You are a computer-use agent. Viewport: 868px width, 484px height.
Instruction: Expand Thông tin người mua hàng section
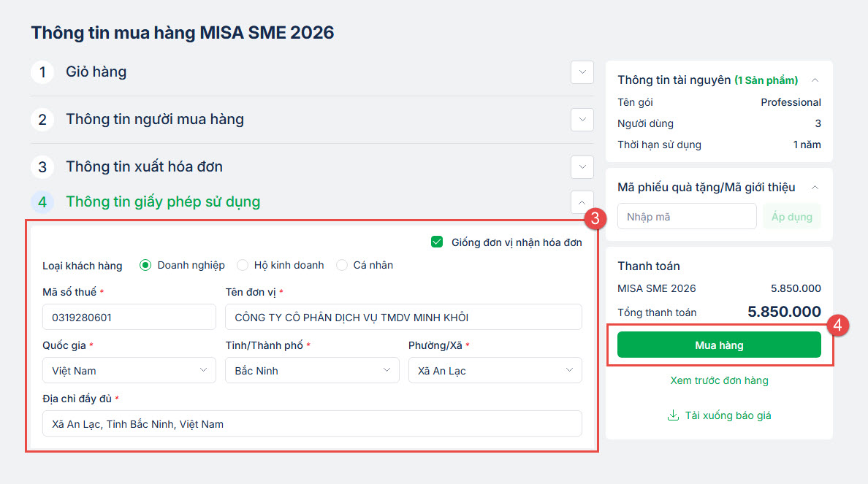pos(582,120)
